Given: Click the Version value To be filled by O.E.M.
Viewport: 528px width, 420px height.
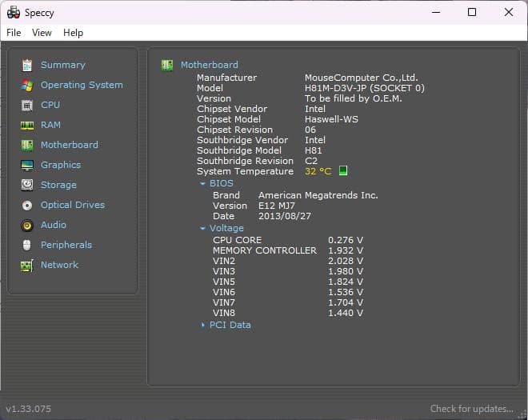Looking at the screenshot, I should click(x=354, y=98).
